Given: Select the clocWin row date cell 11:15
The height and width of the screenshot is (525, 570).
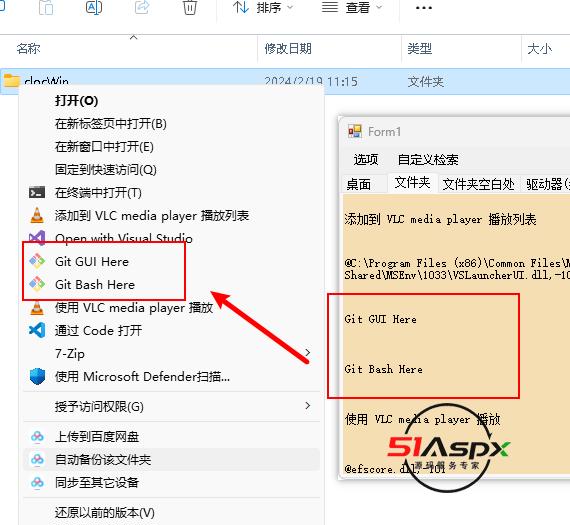Looking at the screenshot, I should (311, 81).
